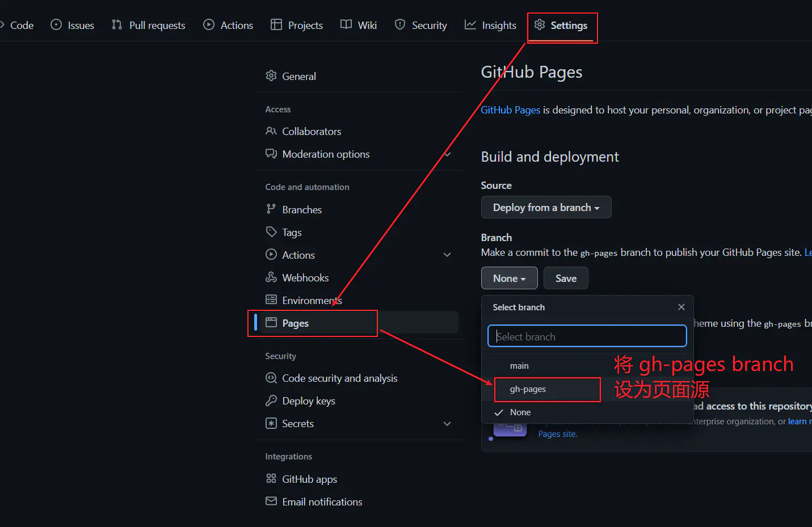
Task: Click the Insights graph icon
Action: (470, 24)
